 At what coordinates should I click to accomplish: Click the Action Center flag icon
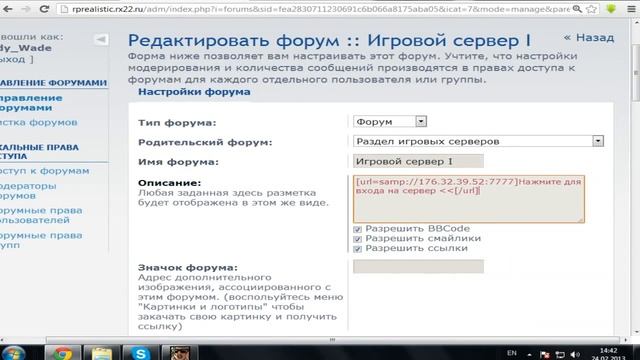(544, 355)
